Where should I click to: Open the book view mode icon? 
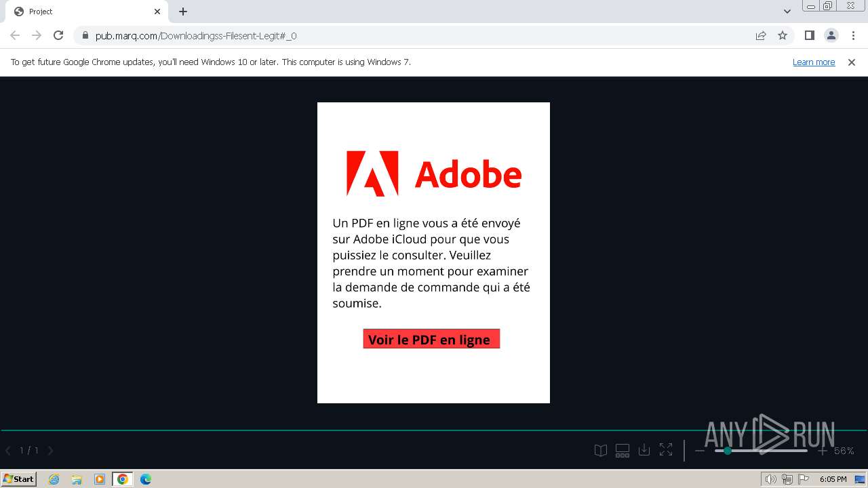601,451
